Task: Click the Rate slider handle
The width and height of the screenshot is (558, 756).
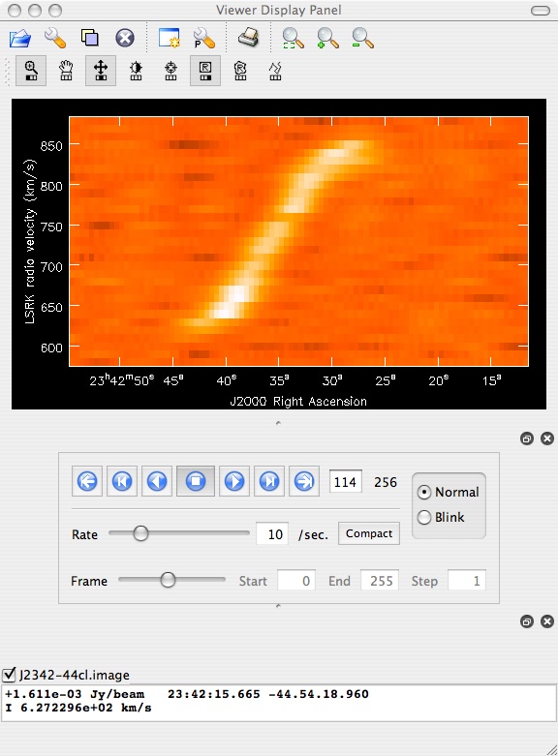Action: pyautogui.click(x=140, y=533)
